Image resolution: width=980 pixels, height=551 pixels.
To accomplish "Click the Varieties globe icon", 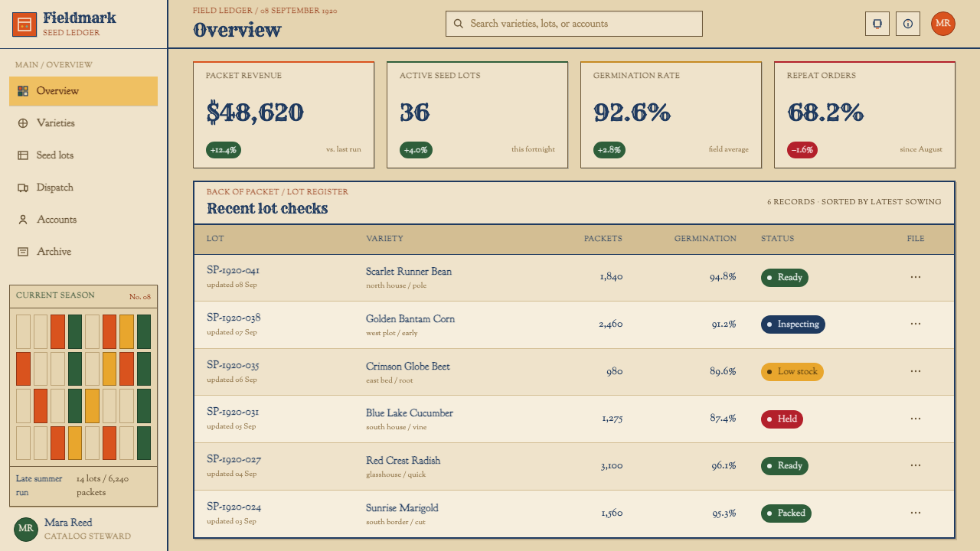I will point(23,123).
